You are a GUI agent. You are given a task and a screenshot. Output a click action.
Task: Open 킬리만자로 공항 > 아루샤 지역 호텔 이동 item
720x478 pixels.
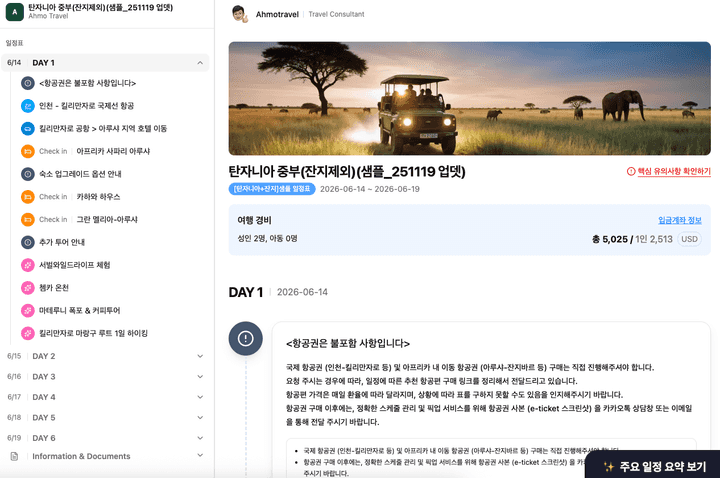103,129
